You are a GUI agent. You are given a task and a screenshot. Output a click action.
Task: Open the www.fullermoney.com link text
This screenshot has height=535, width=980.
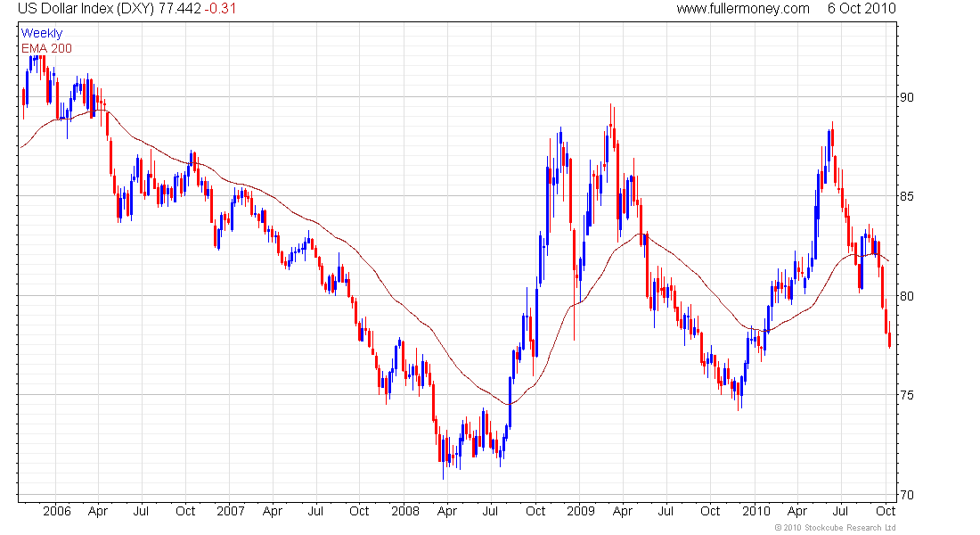[742, 9]
